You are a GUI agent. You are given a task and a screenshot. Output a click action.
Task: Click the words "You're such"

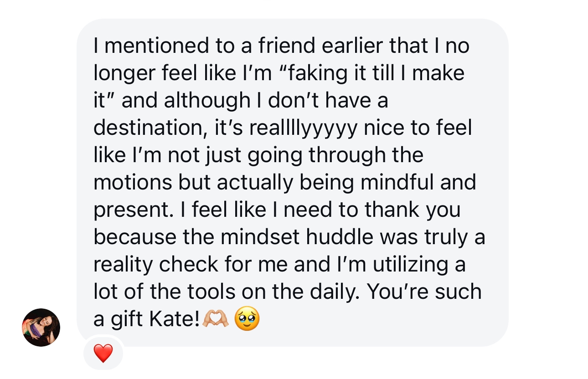tap(423, 292)
